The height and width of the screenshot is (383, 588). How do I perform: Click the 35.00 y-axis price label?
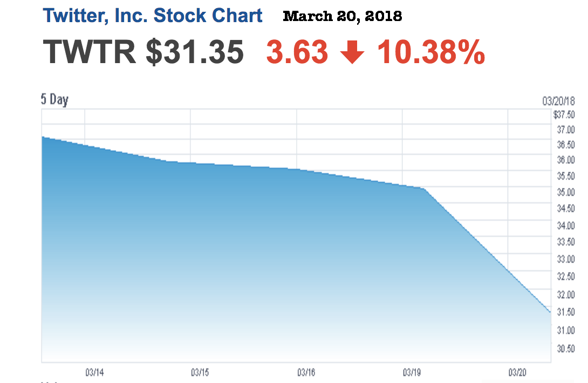566,193
